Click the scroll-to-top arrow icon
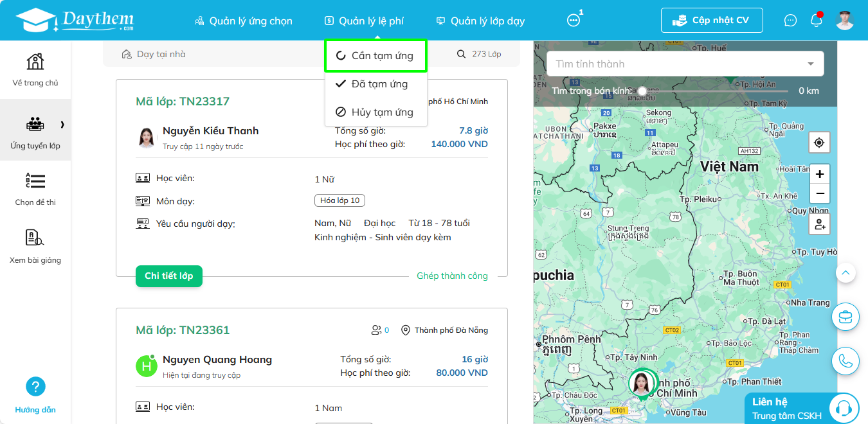The width and height of the screenshot is (868, 424). click(845, 273)
